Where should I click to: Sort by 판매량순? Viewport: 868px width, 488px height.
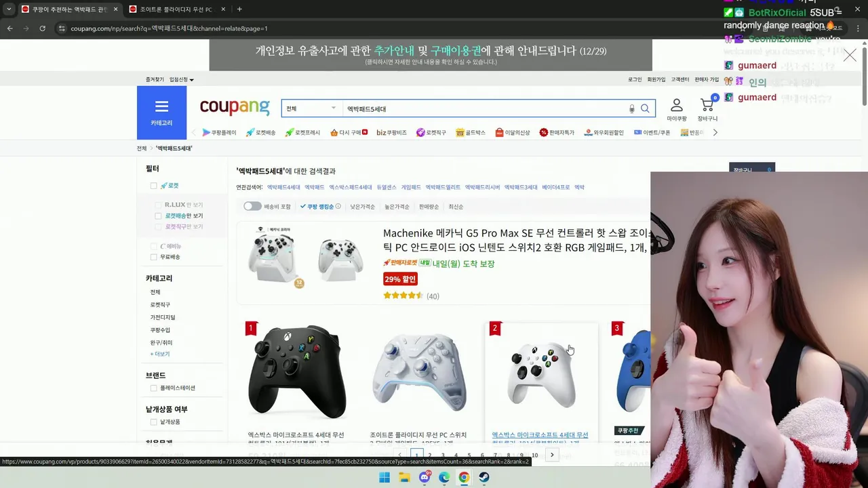(429, 207)
